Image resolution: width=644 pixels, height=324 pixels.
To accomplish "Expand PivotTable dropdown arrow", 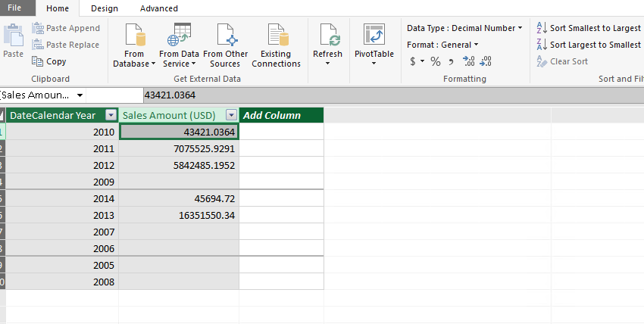I will [x=374, y=64].
